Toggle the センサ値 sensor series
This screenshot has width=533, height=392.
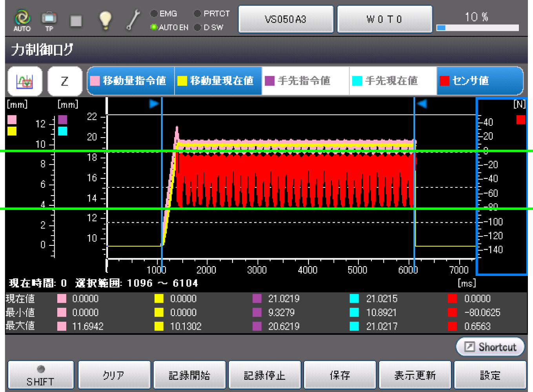pyautogui.click(x=479, y=81)
